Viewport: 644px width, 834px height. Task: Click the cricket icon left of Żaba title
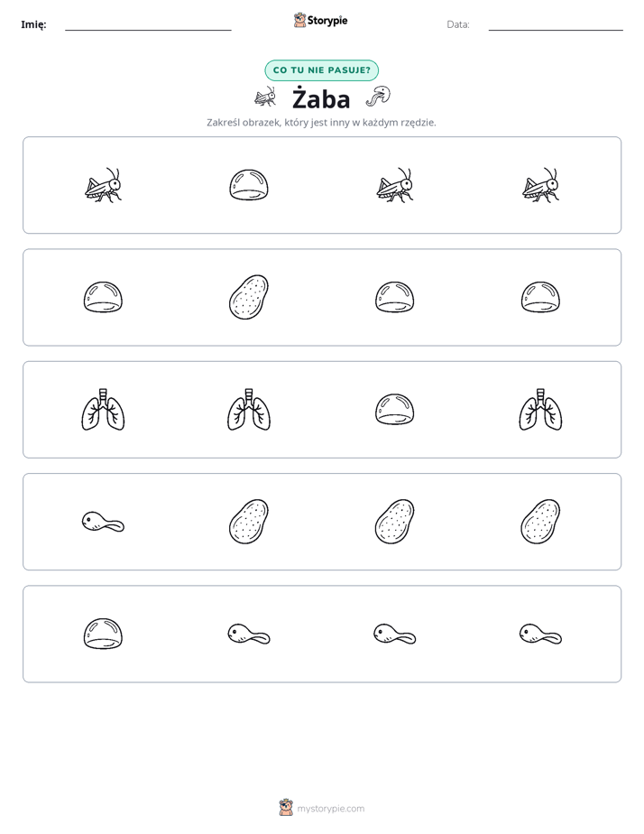pos(265,97)
